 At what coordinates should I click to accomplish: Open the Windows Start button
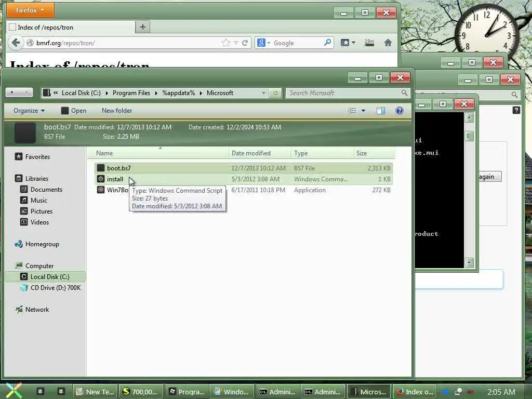14,390
